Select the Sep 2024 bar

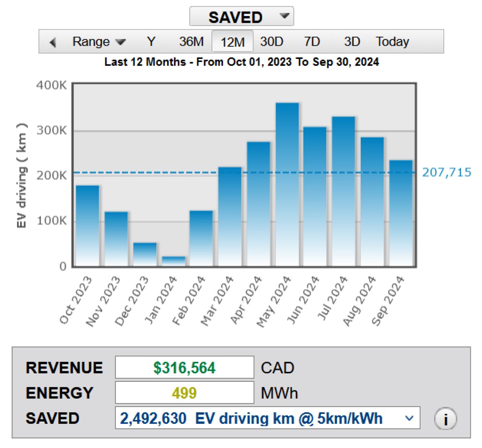[x=401, y=213]
